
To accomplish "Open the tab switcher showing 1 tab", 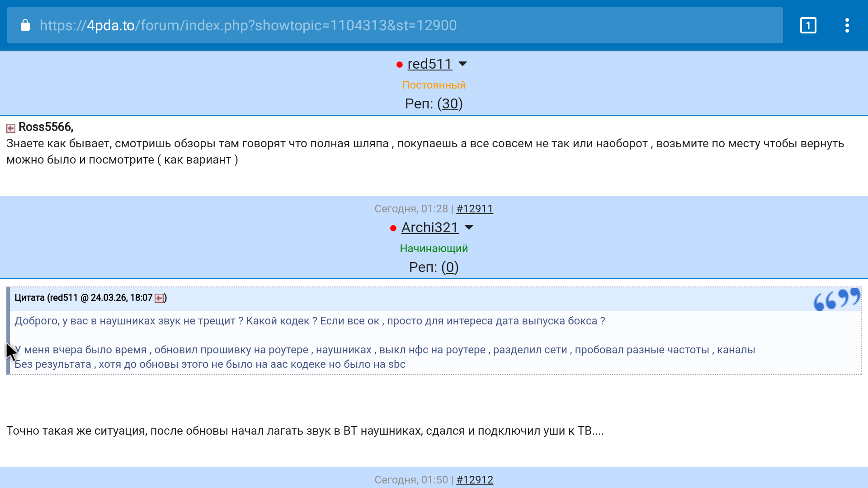I will click(x=808, y=25).
